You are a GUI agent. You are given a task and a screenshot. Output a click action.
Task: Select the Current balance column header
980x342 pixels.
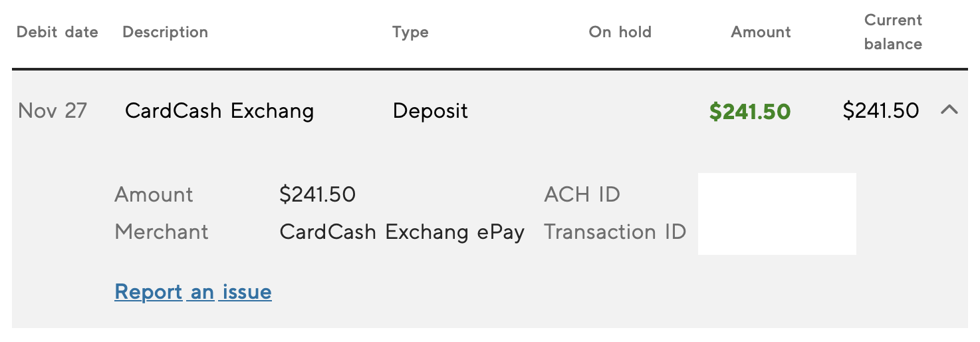click(894, 32)
